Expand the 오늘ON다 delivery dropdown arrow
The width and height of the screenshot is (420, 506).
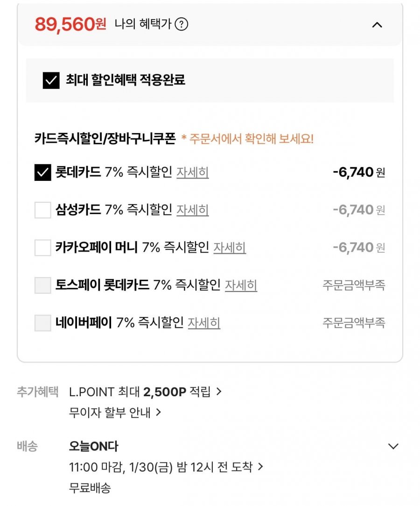point(393,446)
